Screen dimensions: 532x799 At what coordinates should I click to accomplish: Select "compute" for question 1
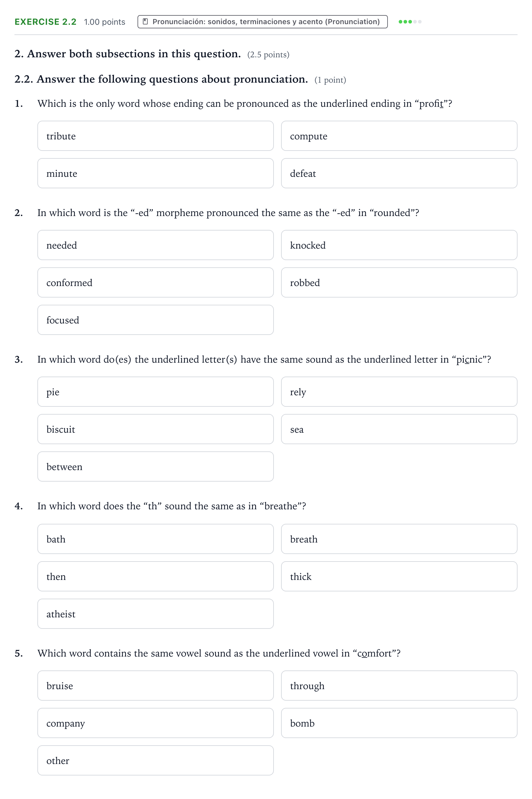(399, 136)
